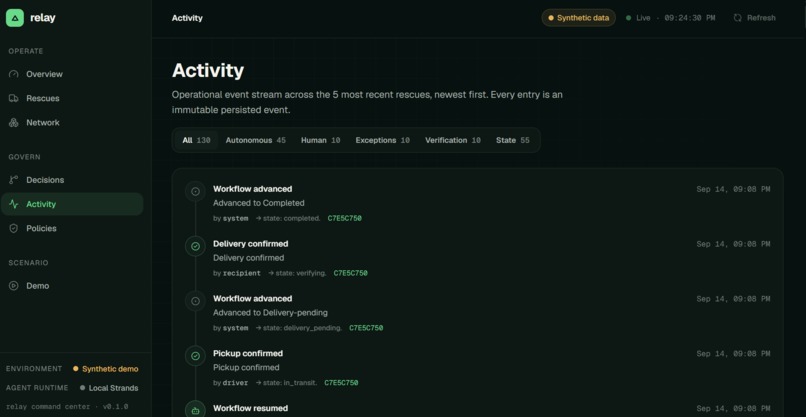Click 'Advanced to Delivery-pending' text

pos(270,313)
